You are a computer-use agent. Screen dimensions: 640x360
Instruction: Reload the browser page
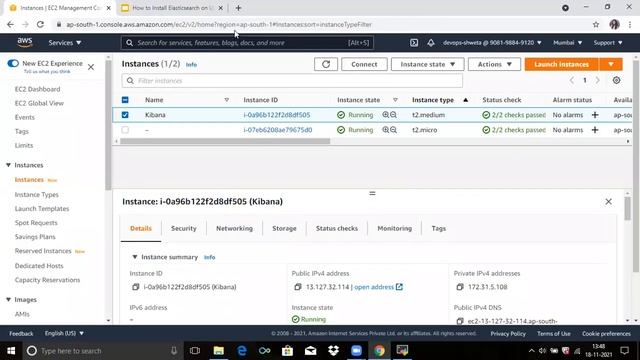[x=40, y=24]
